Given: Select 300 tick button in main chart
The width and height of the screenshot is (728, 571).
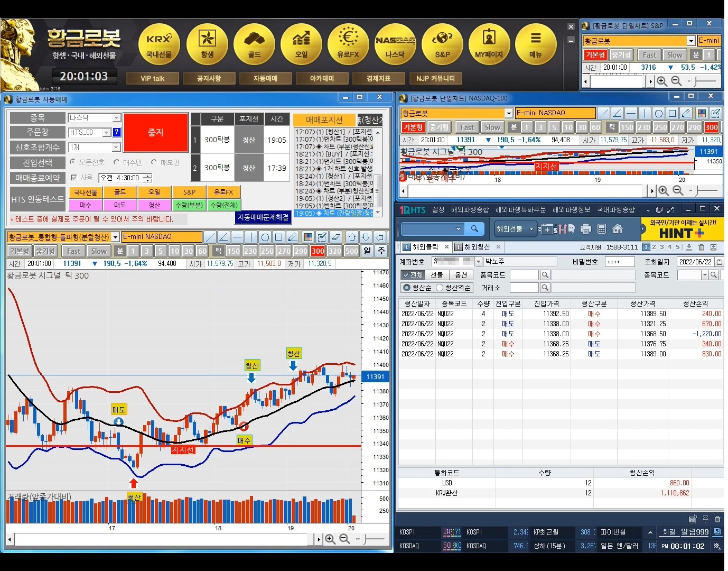Looking at the screenshot, I should 318,251.
